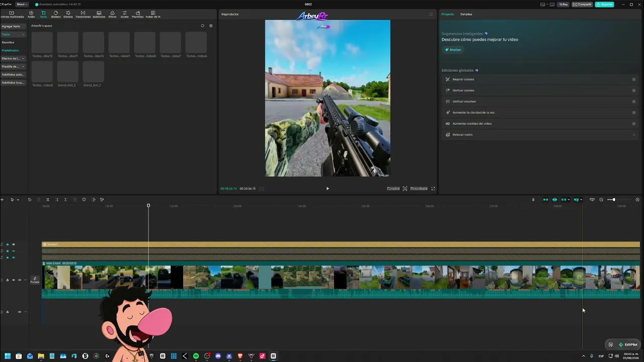This screenshot has width=644, height=362.
Task: Undo the last timeline action
Action: tap(29, 200)
